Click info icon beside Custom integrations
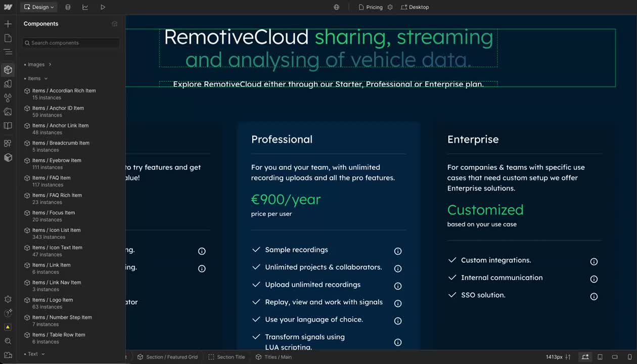Image resolution: width=637 pixels, height=364 pixels. 594,261
